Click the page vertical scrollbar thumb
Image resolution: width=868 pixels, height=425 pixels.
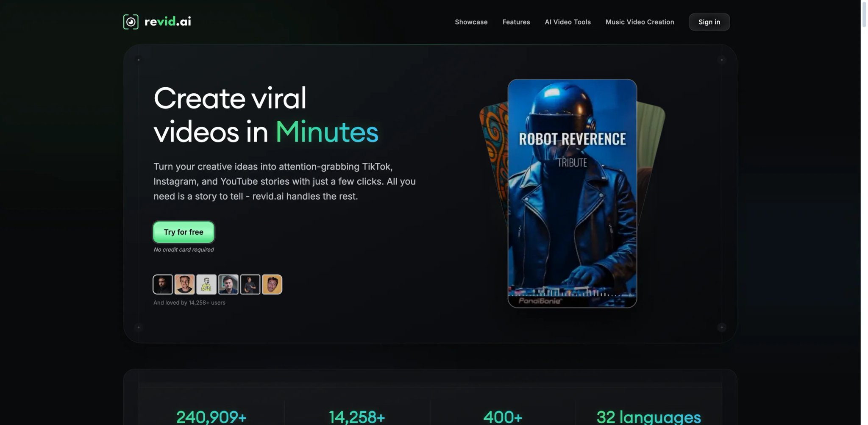(864, 14)
